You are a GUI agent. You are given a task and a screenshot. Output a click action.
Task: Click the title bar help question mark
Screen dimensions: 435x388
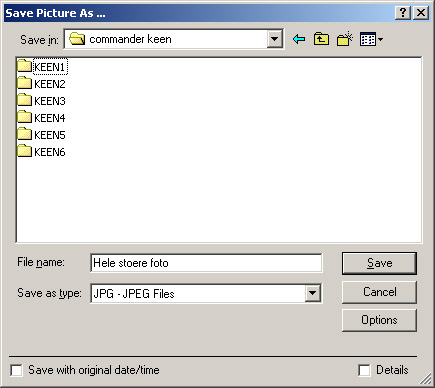(x=403, y=13)
